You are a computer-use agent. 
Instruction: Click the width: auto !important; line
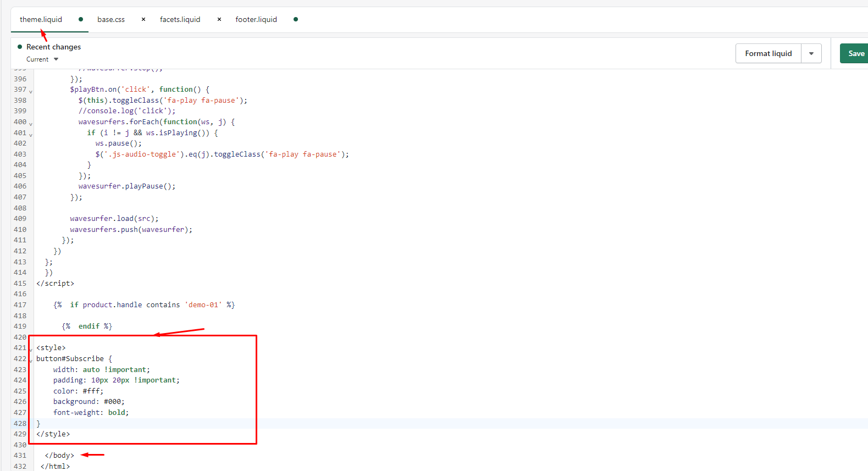coord(102,370)
